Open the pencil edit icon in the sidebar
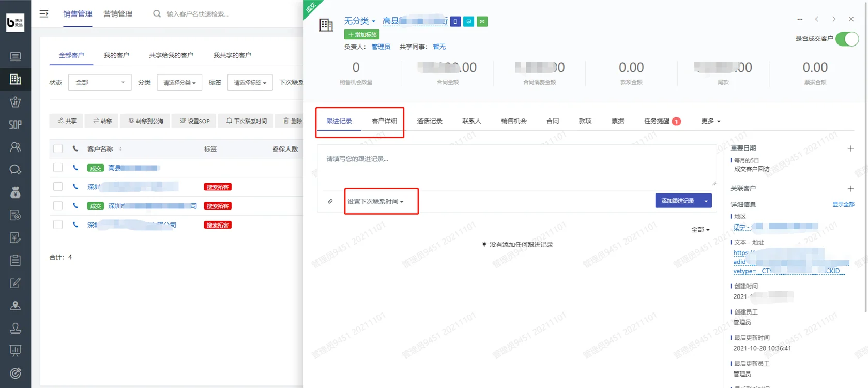 point(16,283)
